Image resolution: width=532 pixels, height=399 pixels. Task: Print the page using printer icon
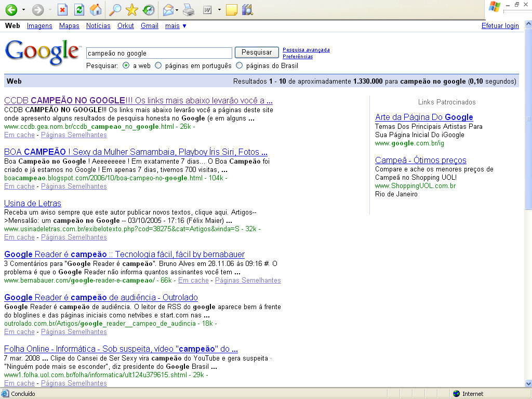tap(189, 10)
